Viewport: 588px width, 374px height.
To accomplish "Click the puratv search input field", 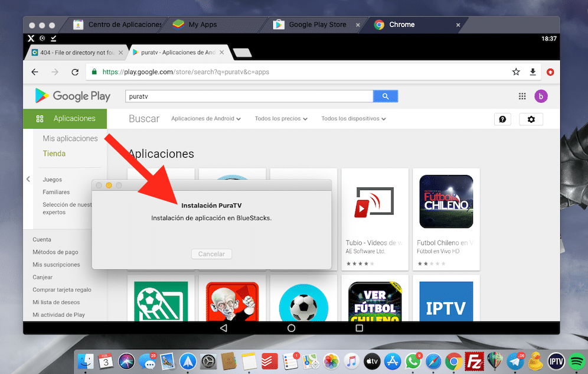I will tap(248, 96).
